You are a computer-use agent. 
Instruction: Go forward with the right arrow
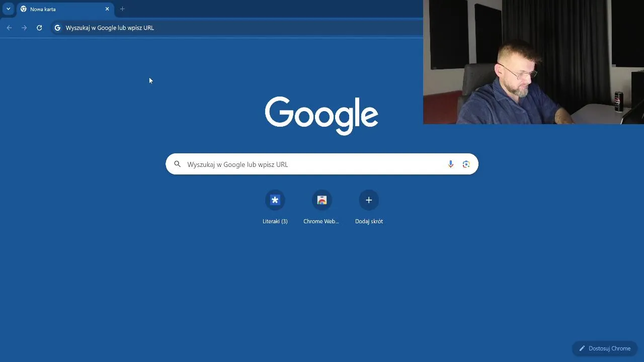coord(24,28)
